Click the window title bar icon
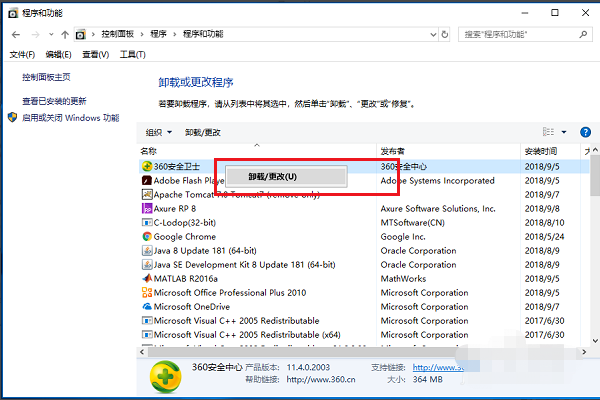 [x=13, y=13]
